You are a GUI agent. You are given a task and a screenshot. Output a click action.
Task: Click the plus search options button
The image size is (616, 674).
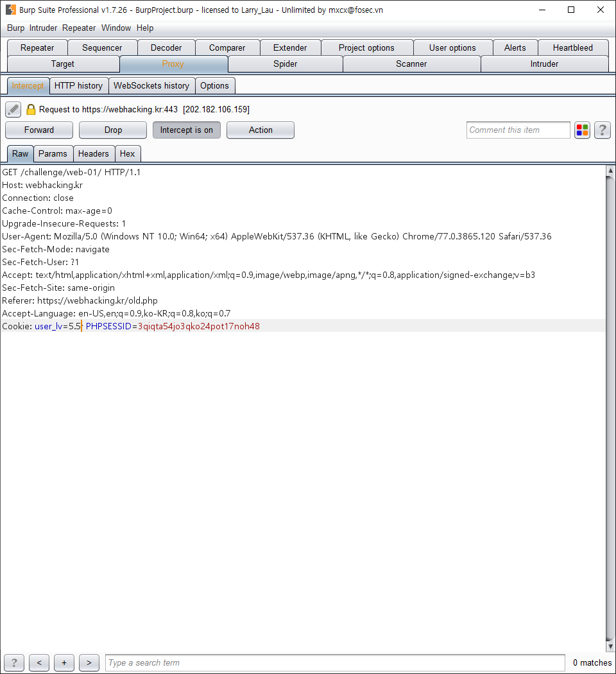[x=64, y=662]
